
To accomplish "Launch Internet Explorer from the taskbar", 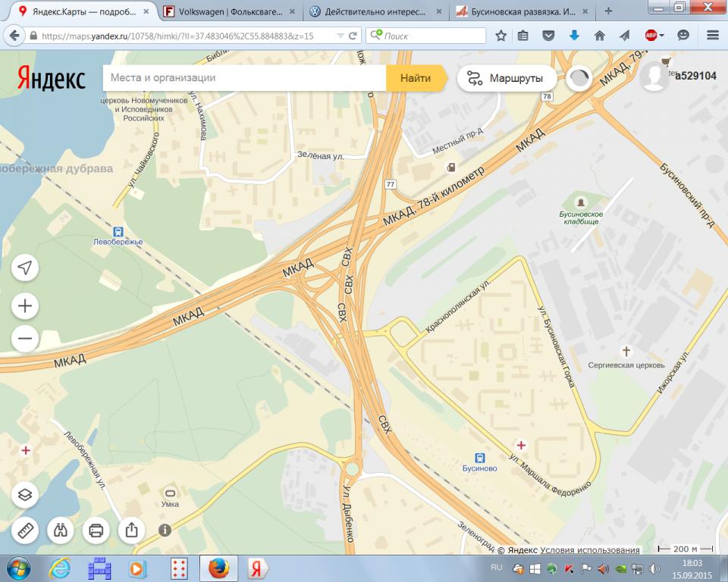I will (60, 568).
